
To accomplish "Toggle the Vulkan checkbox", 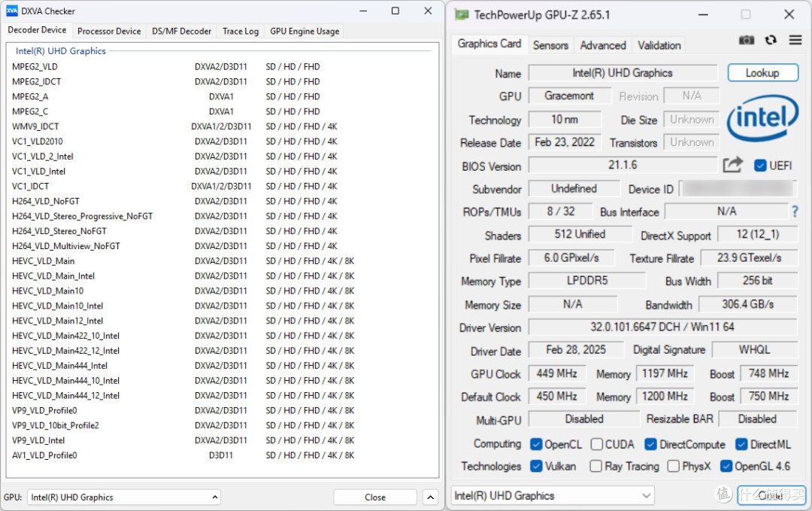I will (536, 466).
